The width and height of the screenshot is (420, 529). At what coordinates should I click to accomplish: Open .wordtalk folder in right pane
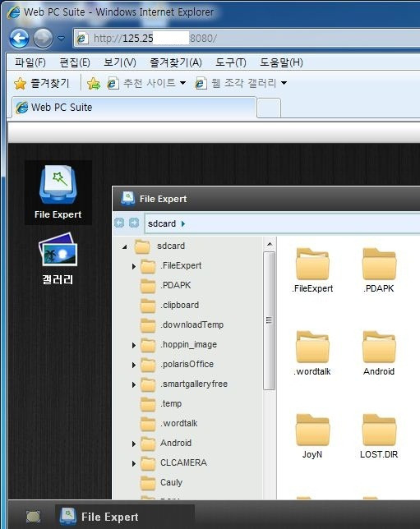coord(312,353)
